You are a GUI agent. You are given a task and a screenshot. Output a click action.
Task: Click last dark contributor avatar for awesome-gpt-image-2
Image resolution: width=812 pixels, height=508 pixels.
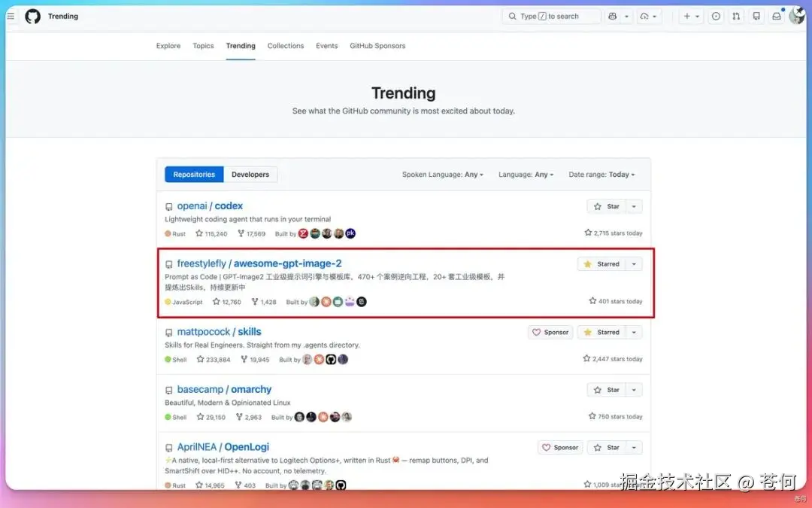click(362, 301)
